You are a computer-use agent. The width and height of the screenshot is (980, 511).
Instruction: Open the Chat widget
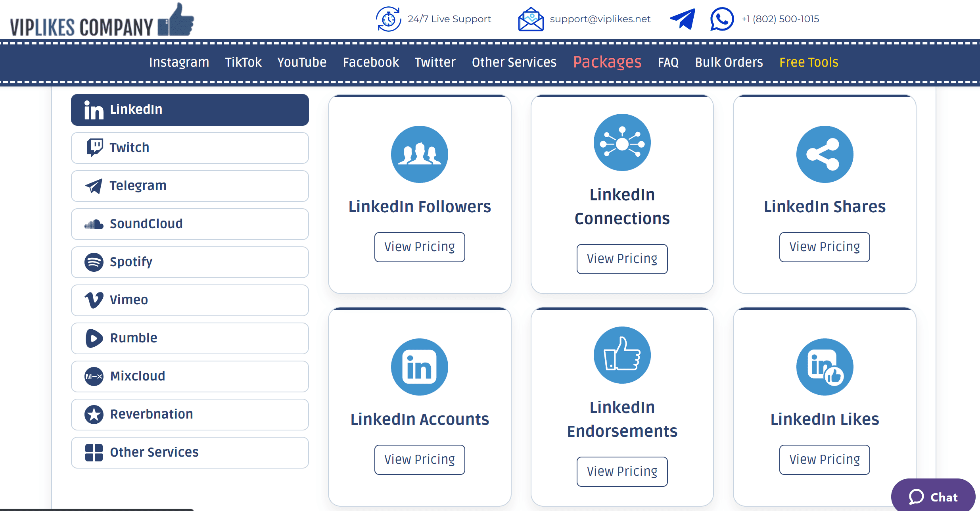point(933,497)
